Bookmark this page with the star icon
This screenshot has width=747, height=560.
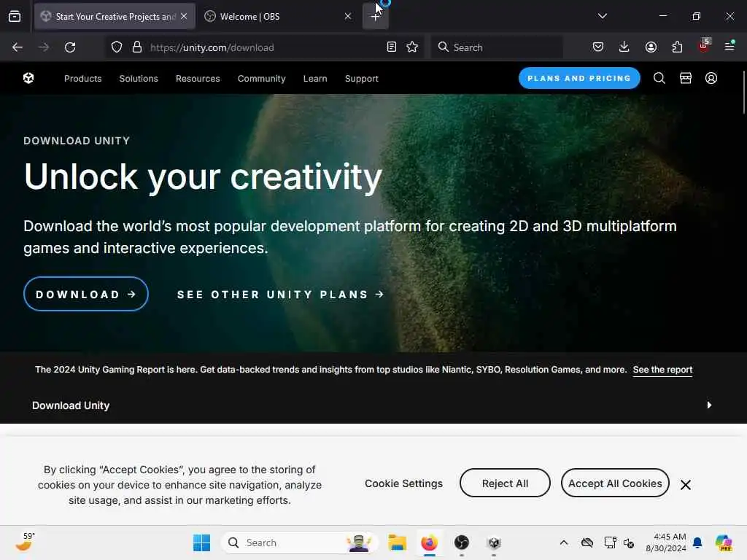[413, 47]
